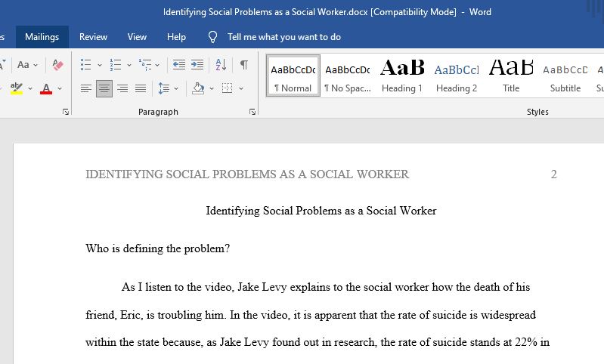The width and height of the screenshot is (604, 364).
Task: Open bullet library dropdown arrow
Action: [99, 65]
